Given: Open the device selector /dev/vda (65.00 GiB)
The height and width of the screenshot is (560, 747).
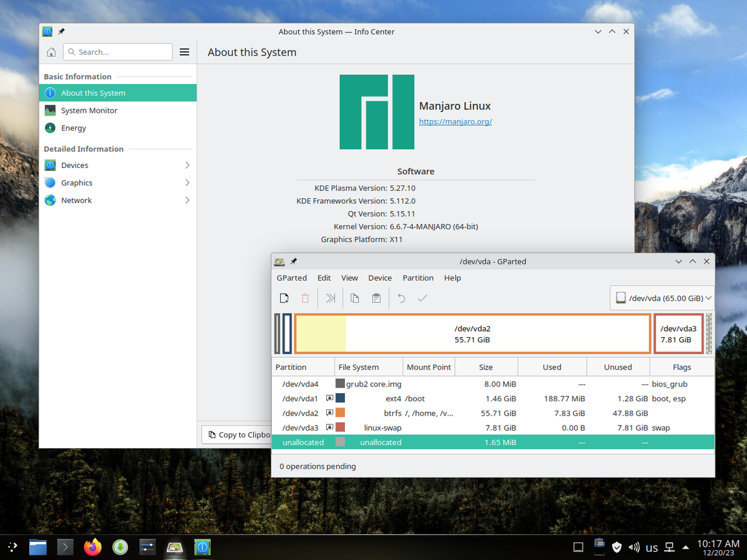Looking at the screenshot, I should tap(662, 298).
